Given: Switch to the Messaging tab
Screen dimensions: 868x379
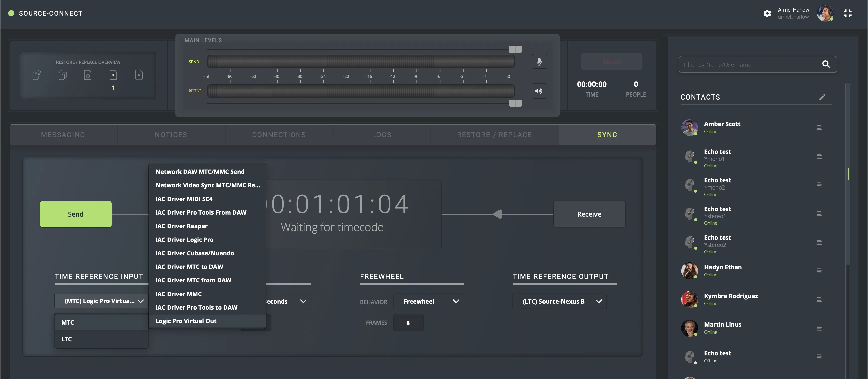Looking at the screenshot, I should point(63,135).
